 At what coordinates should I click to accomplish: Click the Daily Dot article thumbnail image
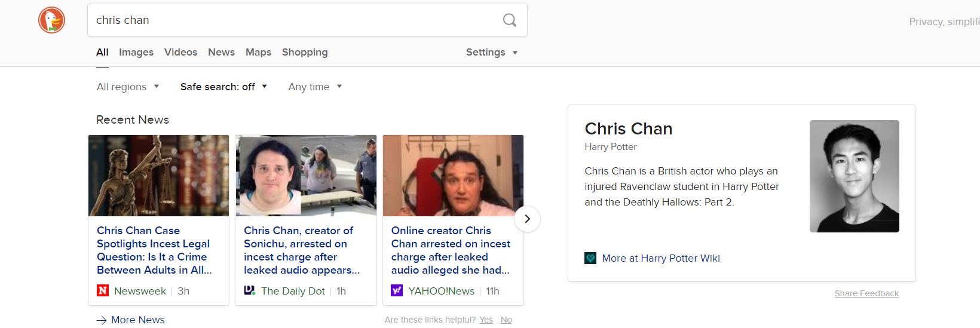(x=306, y=176)
